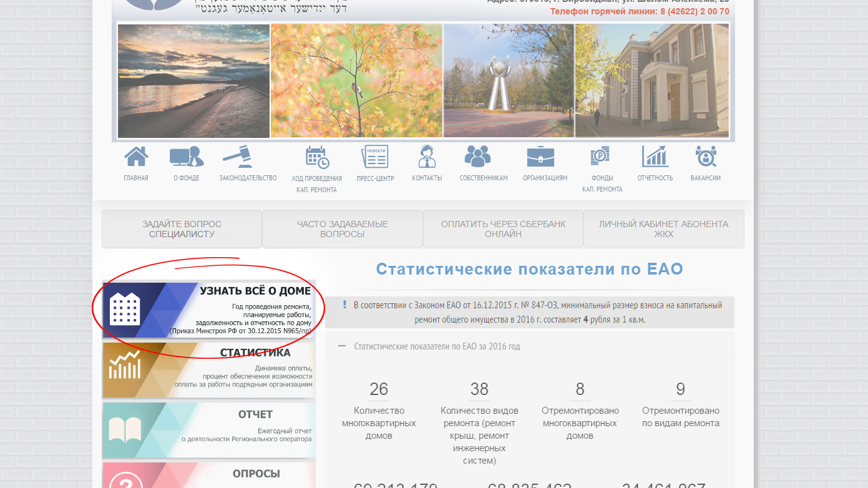This screenshot has height=488, width=868.
Task: Click the Закон ЕАО minimum fee notice text
Action: tap(538, 312)
